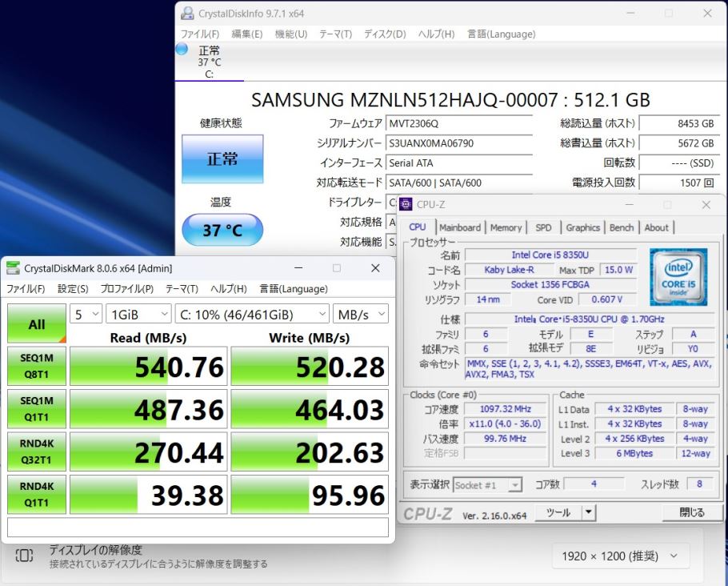Expand the 1920 × 1200 resolution dropdown
The width and height of the screenshot is (728, 586).
[x=620, y=556]
